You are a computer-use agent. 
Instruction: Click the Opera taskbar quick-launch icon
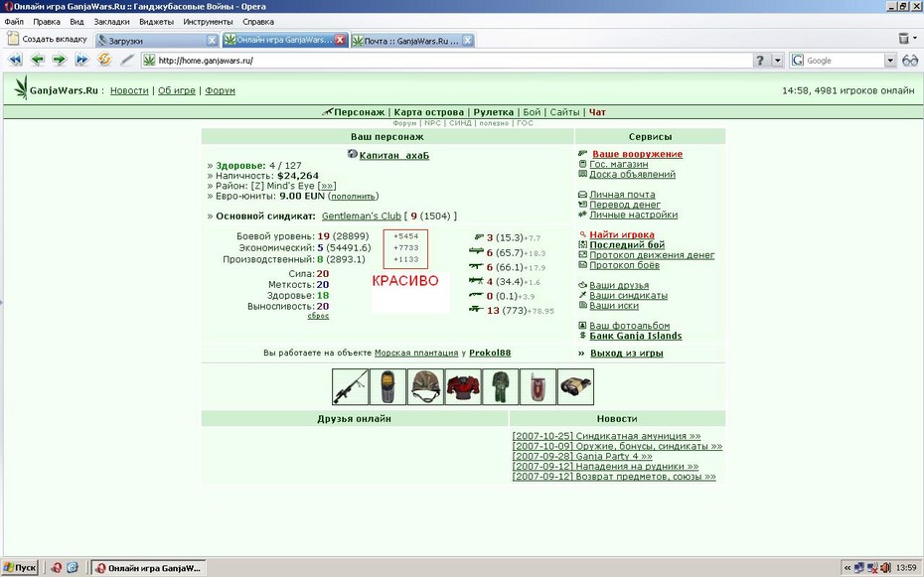click(56, 568)
